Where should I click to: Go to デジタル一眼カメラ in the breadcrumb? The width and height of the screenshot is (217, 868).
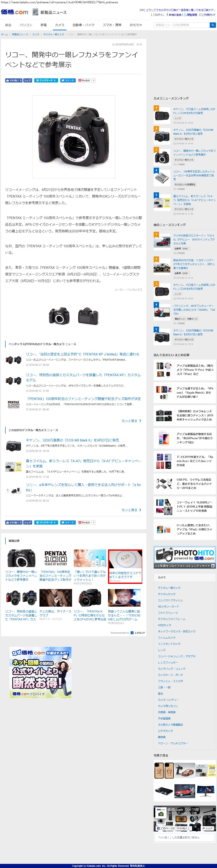[54, 34]
